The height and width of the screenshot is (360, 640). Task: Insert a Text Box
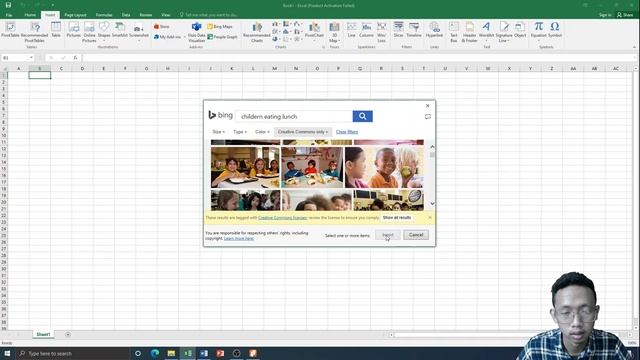coord(453,32)
